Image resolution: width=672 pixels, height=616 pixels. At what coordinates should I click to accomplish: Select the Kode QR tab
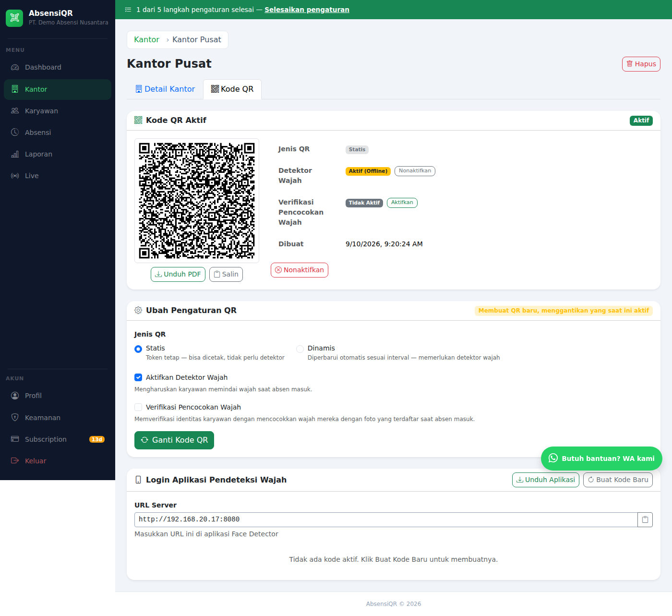[x=232, y=89]
